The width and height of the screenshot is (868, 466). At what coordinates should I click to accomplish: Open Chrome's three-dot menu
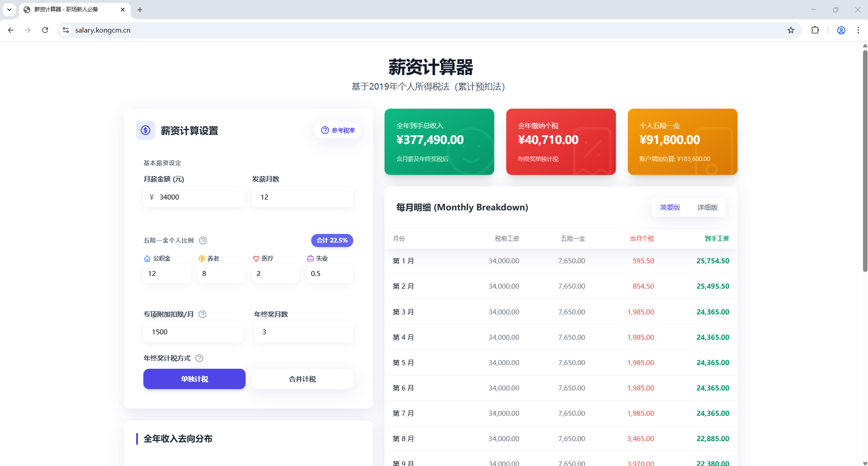[x=858, y=30]
